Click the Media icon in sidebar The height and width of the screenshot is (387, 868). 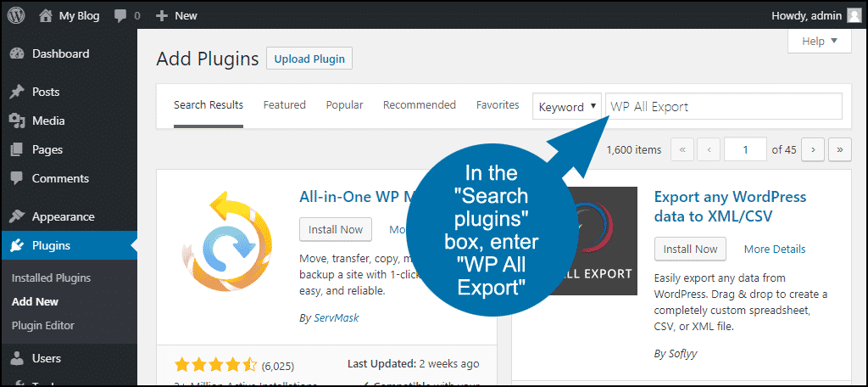18,121
